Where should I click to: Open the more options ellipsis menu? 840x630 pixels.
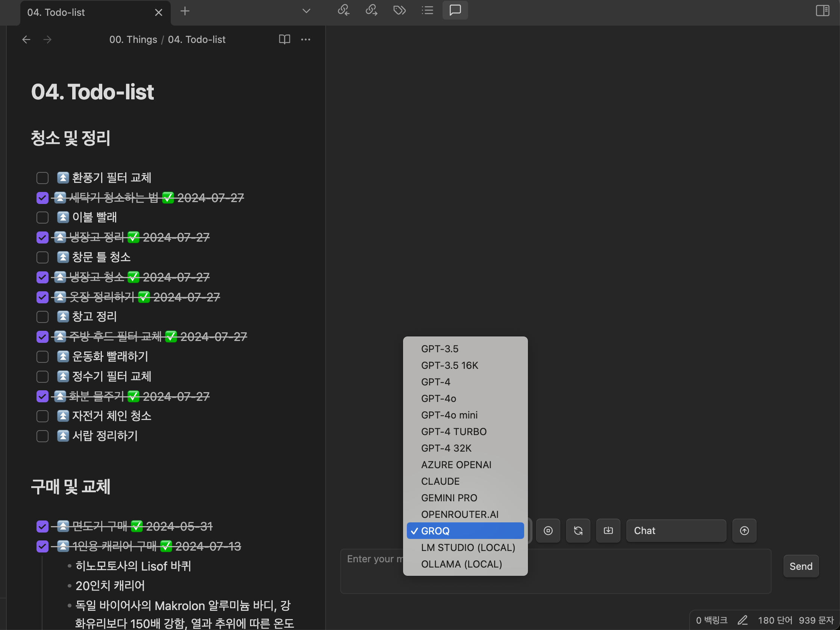pyautogui.click(x=305, y=40)
